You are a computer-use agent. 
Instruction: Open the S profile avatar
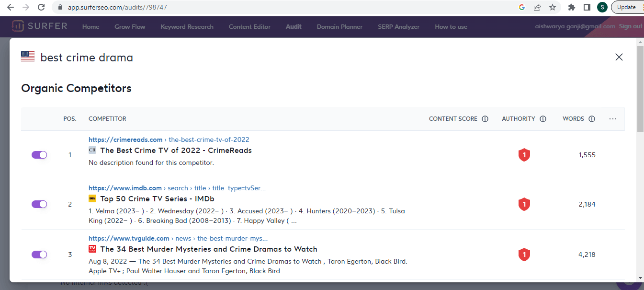[602, 7]
